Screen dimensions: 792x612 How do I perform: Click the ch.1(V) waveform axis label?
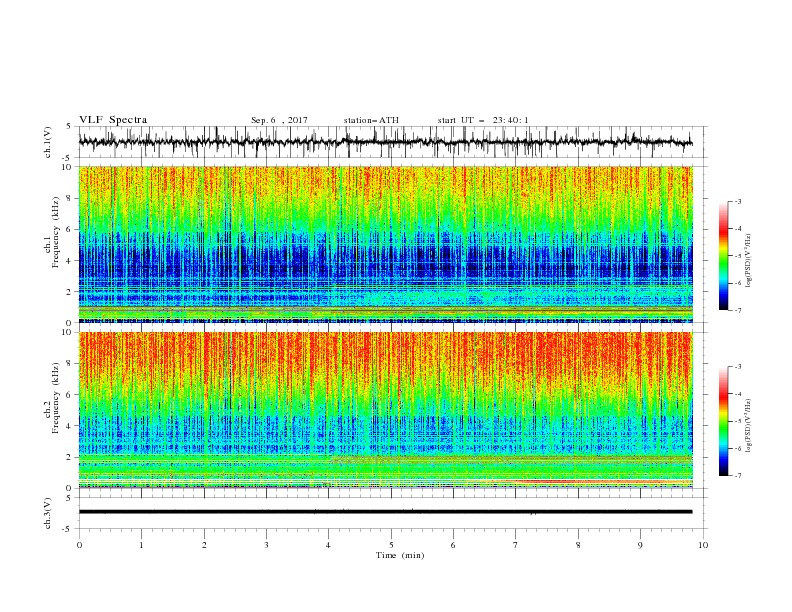click(48, 142)
